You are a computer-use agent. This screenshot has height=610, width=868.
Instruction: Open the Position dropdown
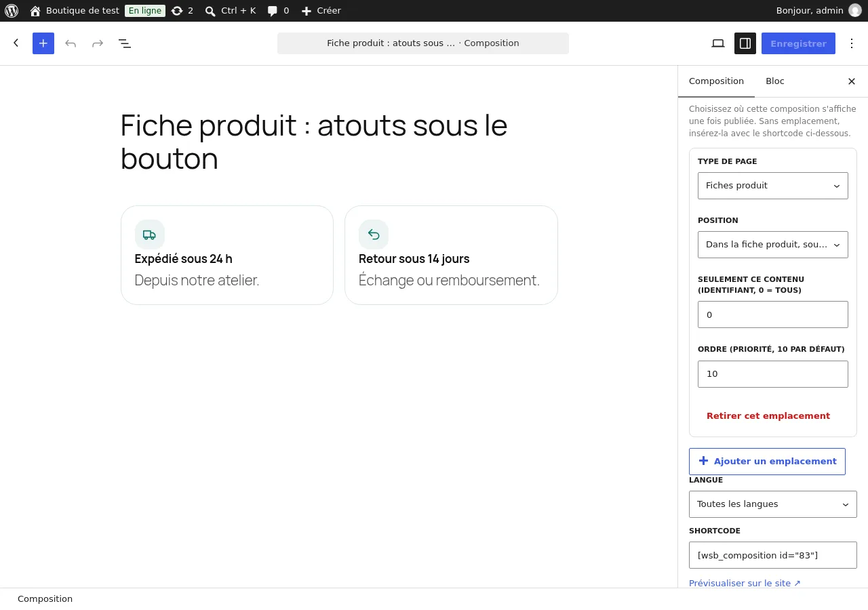tap(773, 245)
